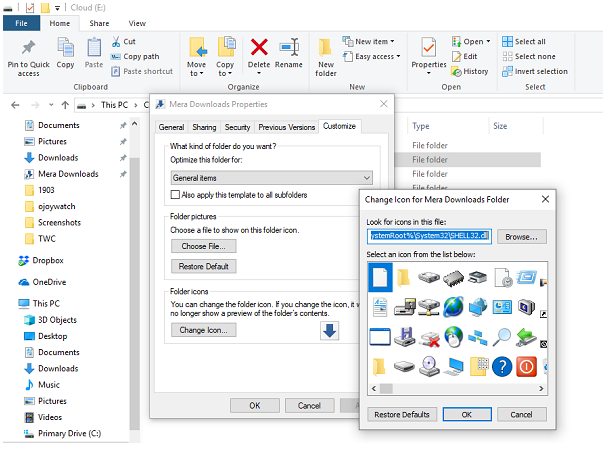Enable Also apply this template to all subfolders
The height and width of the screenshot is (453, 614).
pyautogui.click(x=177, y=194)
